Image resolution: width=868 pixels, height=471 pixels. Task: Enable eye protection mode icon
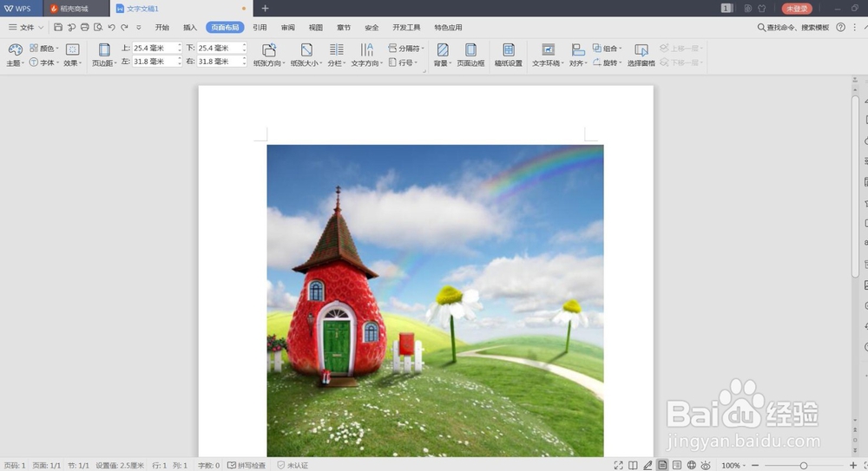[706, 466]
